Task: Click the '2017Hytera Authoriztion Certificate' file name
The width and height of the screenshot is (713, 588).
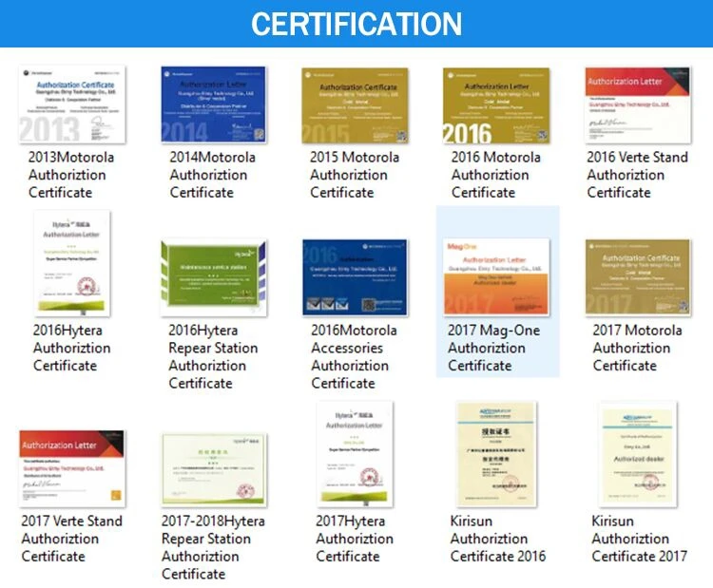Action: point(355,539)
